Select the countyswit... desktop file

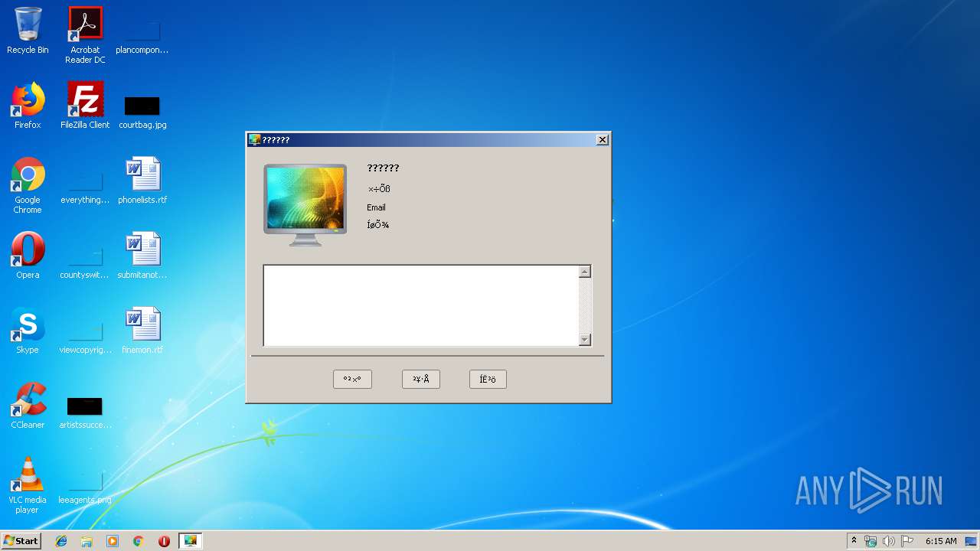85,262
